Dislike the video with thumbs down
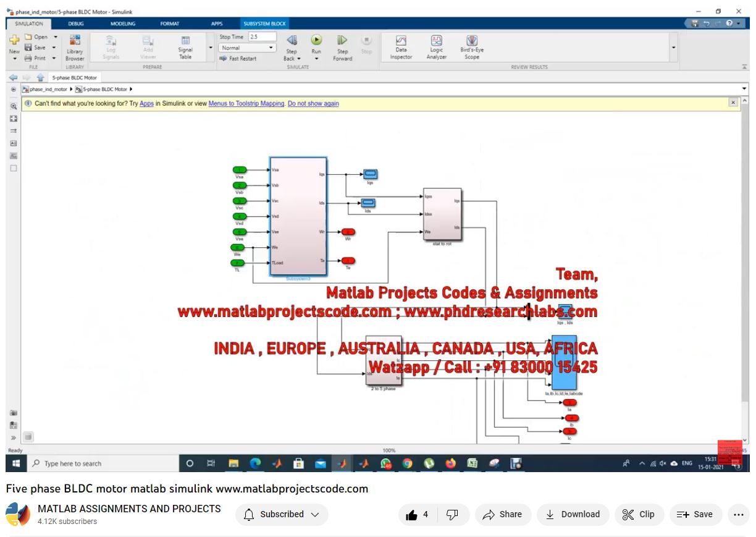Viewport: 756px width, 537px height. coord(452,514)
